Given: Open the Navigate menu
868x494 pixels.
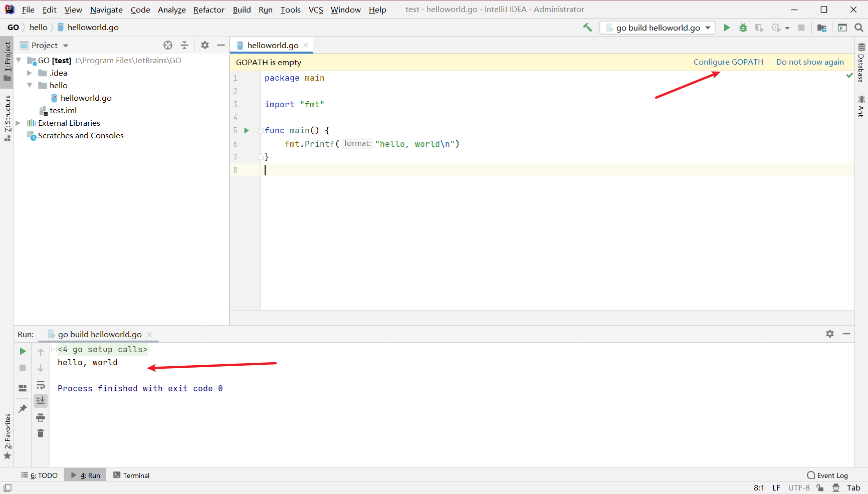Looking at the screenshot, I should point(106,10).
